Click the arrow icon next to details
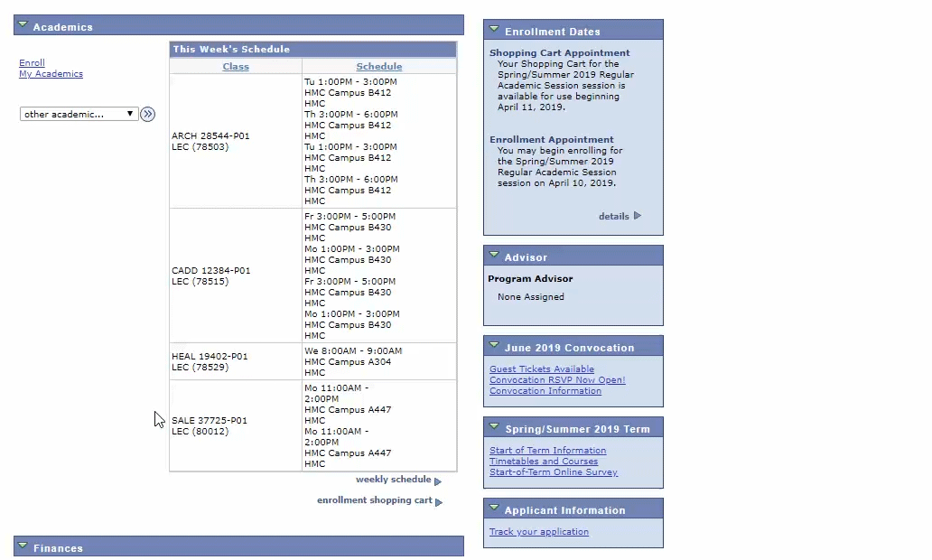Image resolution: width=932 pixels, height=560 pixels. pyautogui.click(x=638, y=216)
